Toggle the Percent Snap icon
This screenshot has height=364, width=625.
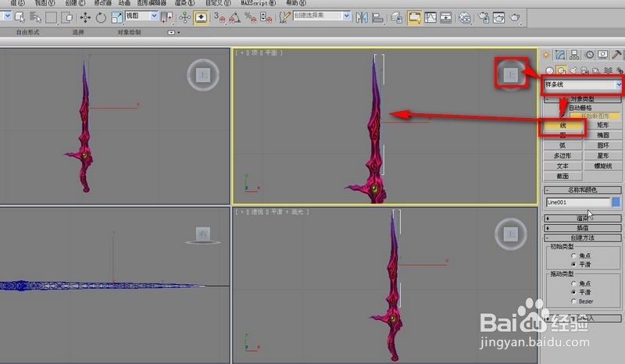pyautogui.click(x=250, y=17)
